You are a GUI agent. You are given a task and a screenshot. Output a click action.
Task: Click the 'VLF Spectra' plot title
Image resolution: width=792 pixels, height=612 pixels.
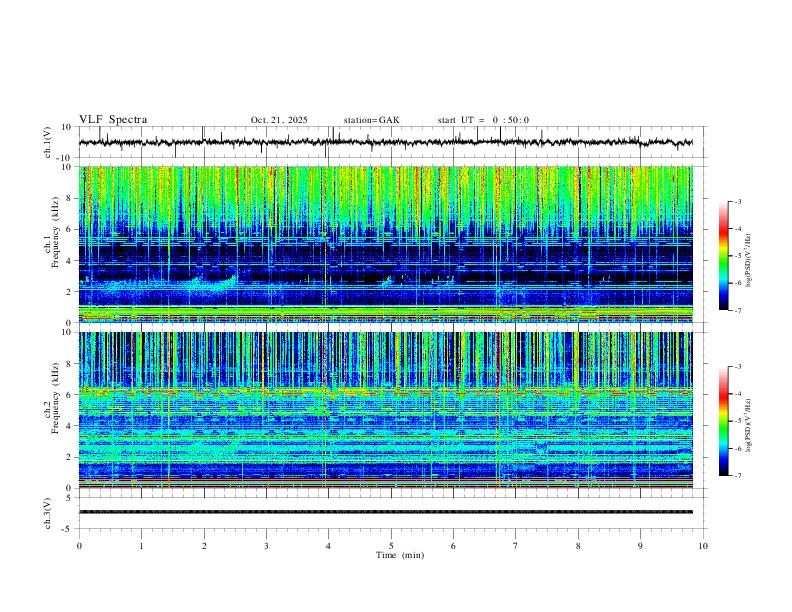[113, 120]
